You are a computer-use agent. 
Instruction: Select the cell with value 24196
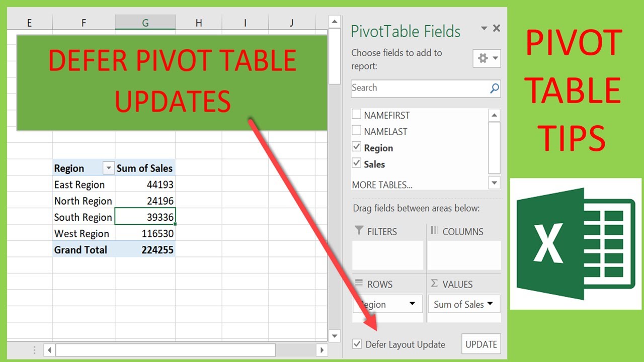[x=145, y=201]
